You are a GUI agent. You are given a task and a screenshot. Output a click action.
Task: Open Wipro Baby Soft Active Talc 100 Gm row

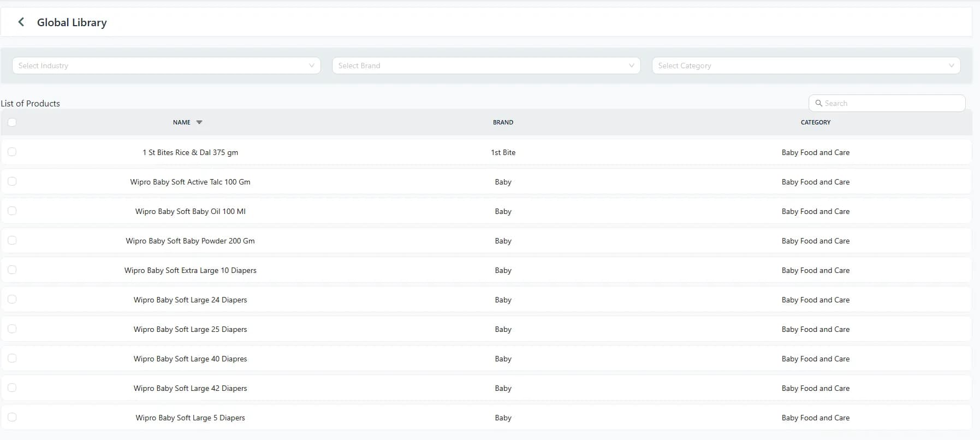click(486, 182)
